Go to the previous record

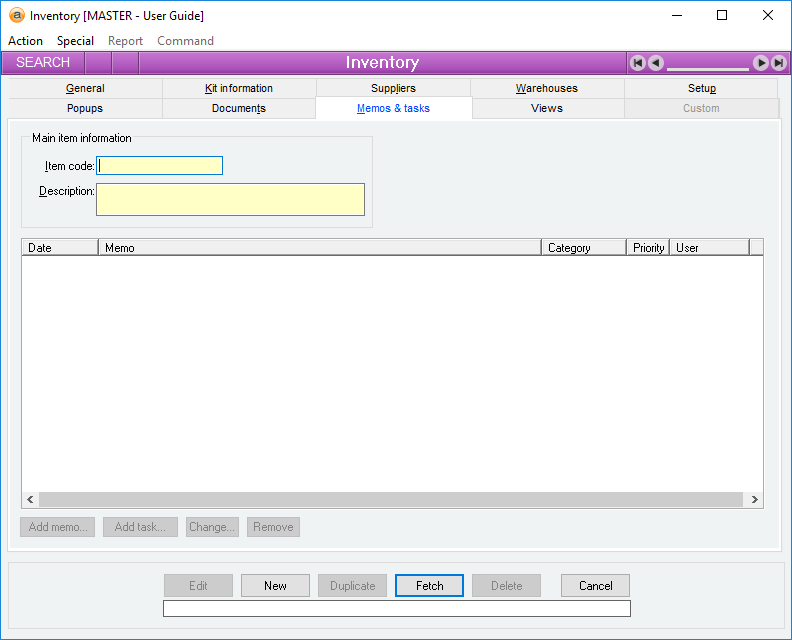coord(656,63)
